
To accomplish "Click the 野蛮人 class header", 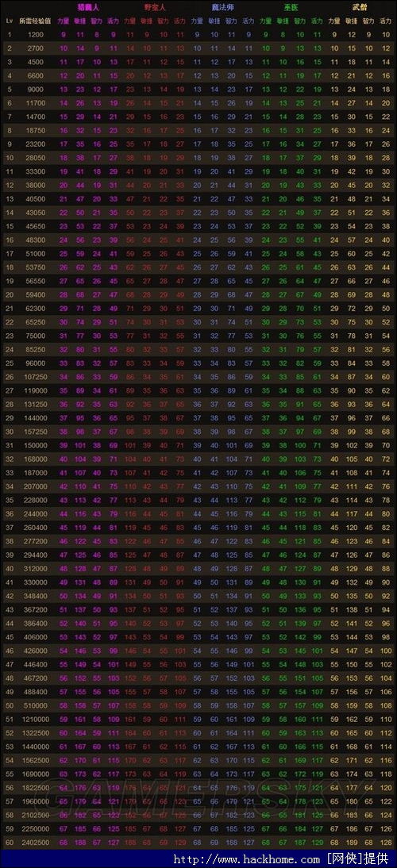I will pyautogui.click(x=155, y=8).
